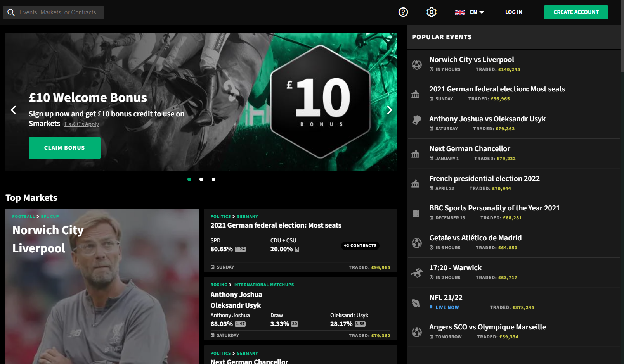Open French presidential election 2022 event
This screenshot has height=364, width=624.
513,183
